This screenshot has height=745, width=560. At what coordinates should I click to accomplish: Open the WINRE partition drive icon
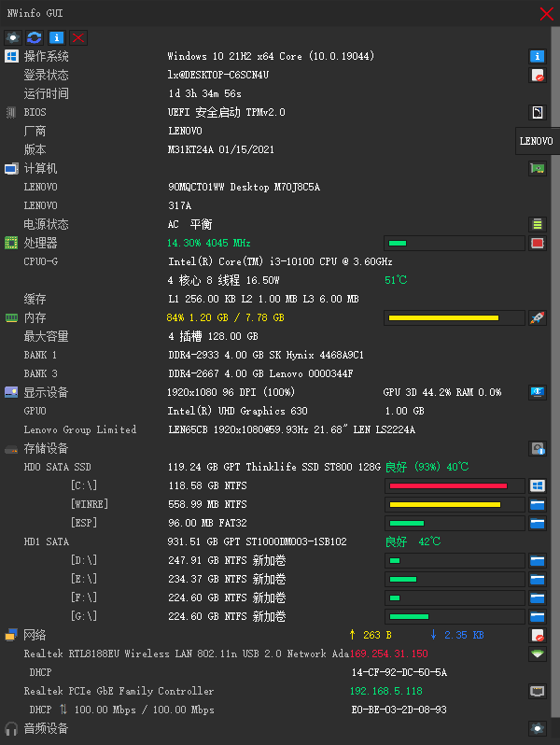tap(538, 504)
